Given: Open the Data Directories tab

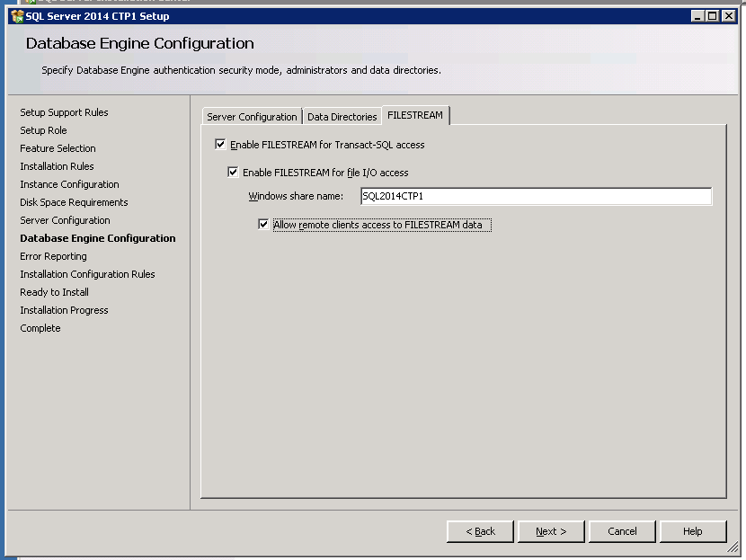Looking at the screenshot, I should (x=342, y=117).
